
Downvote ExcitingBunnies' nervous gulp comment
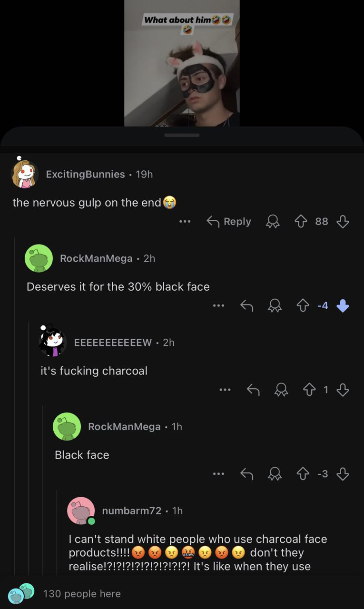[x=343, y=221]
